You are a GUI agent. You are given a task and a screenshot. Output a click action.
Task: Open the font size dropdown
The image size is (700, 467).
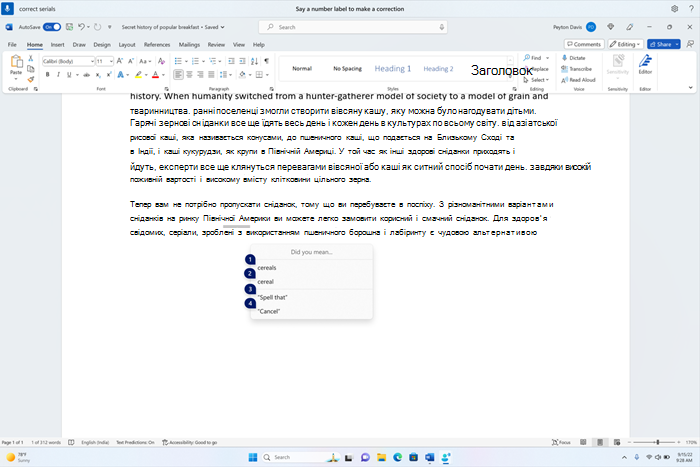point(111,61)
